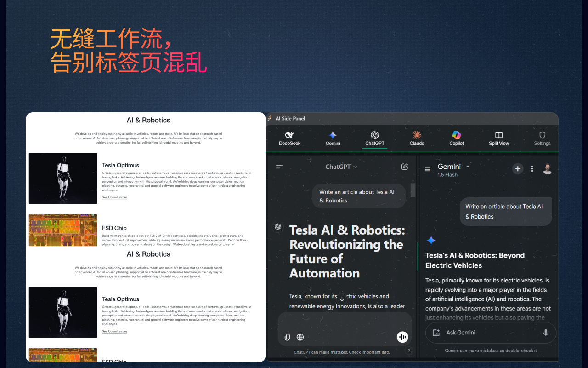Click the Gemini new chat plus button
The width and height of the screenshot is (588, 368).
point(518,169)
